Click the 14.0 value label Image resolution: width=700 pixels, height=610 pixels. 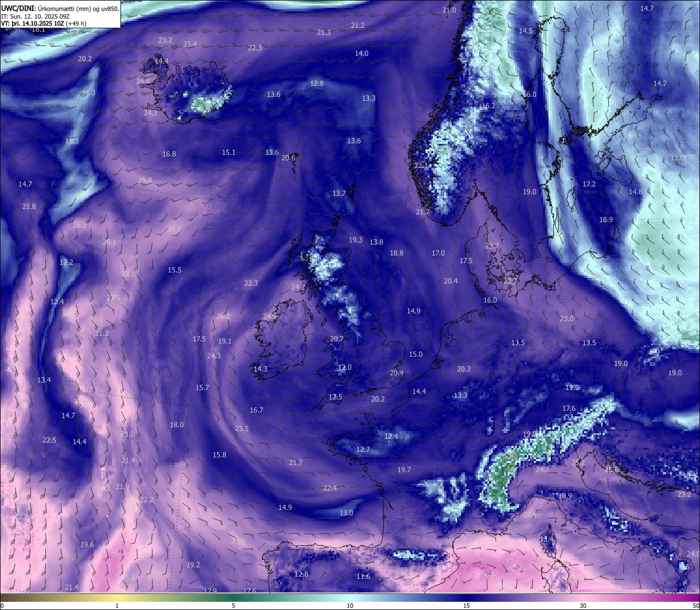(x=361, y=54)
